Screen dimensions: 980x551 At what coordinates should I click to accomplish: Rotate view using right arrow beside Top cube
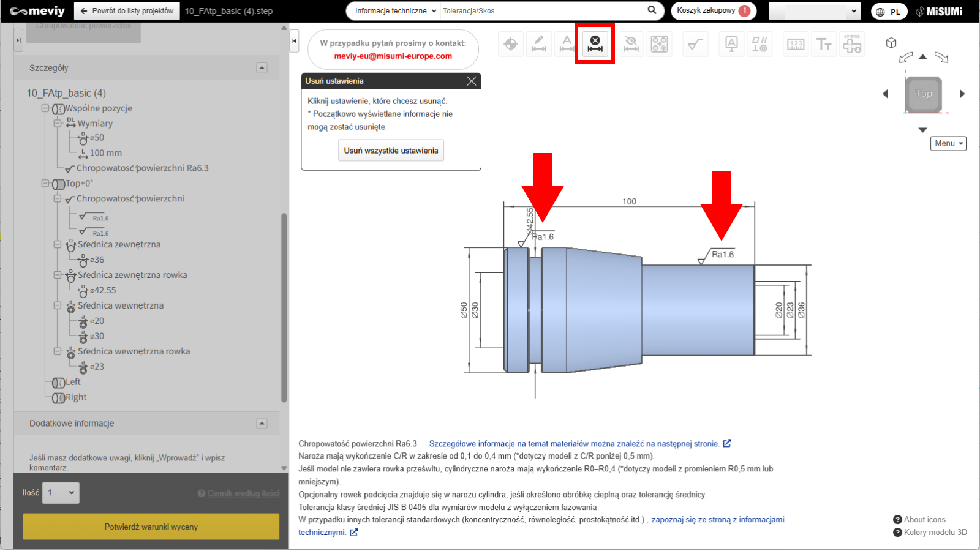[962, 94]
